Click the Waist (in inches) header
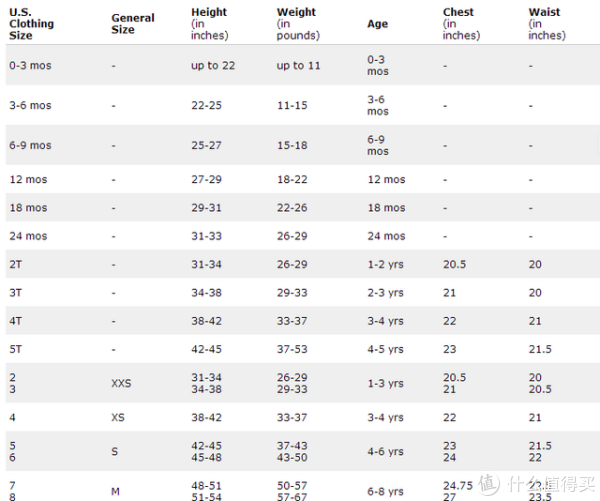The height and width of the screenshot is (501, 600). tap(547, 24)
